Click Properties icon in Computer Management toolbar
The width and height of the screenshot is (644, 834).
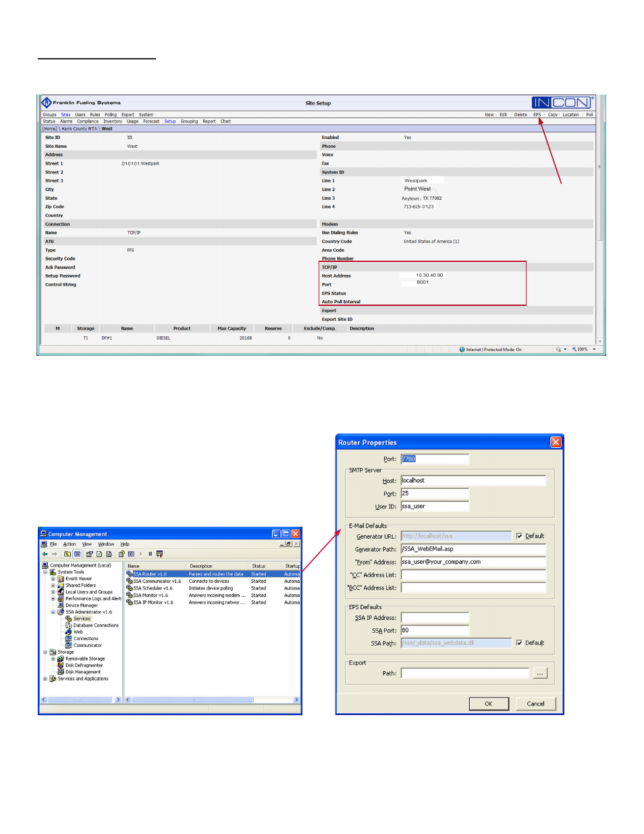[x=89, y=554]
